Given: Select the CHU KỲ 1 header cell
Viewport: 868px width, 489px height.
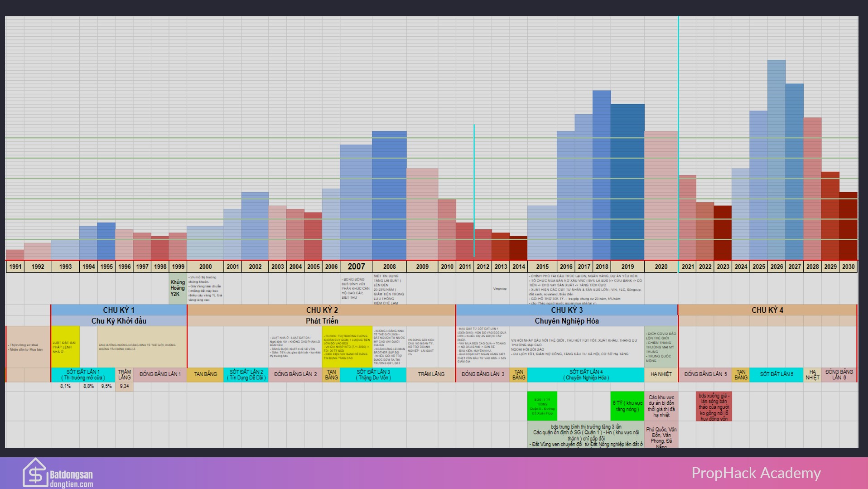Looking at the screenshot, I should [119, 310].
